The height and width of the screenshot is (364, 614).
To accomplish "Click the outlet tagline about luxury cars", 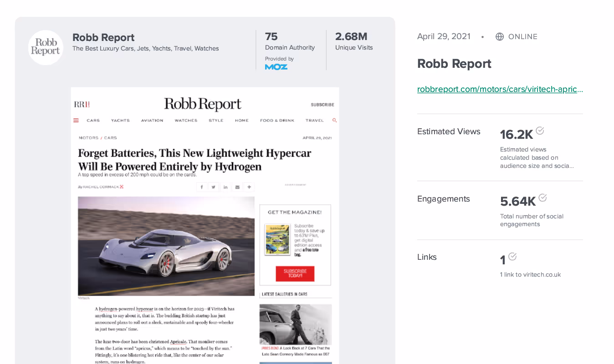I will pos(146,49).
